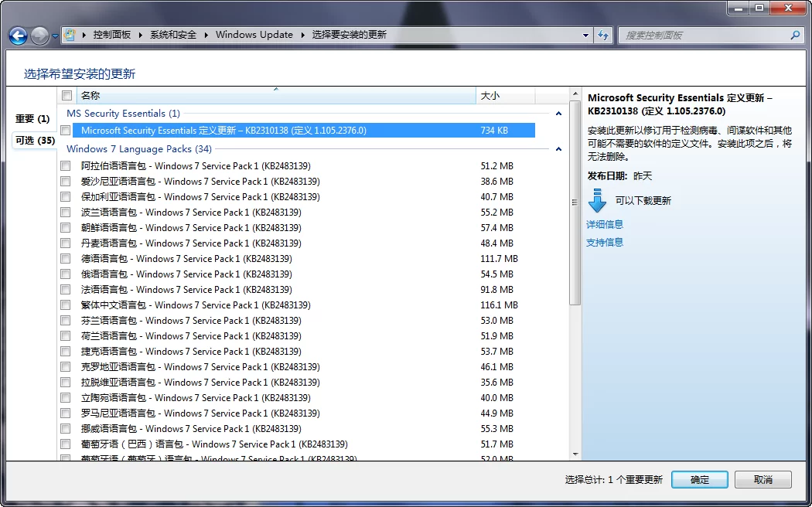Image resolution: width=812 pixels, height=507 pixels.
Task: Click the 选择要安装的更新 breadcrumb
Action: (x=349, y=35)
